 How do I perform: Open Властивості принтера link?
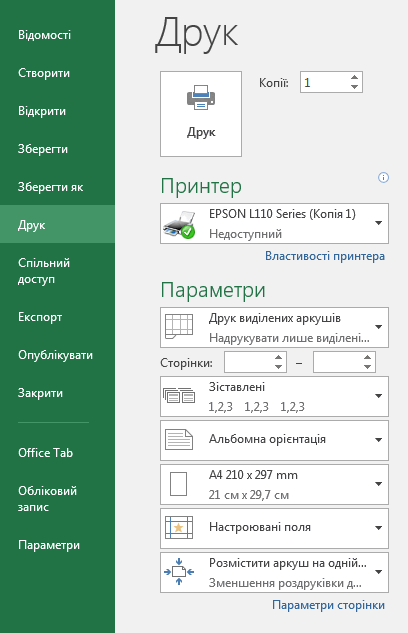tap(324, 256)
